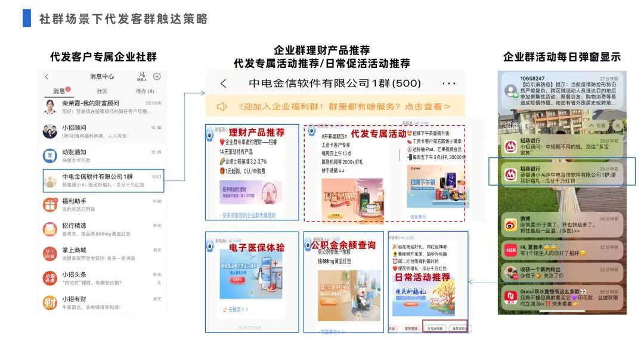Tap the plus icon in the message center header

click(x=156, y=76)
